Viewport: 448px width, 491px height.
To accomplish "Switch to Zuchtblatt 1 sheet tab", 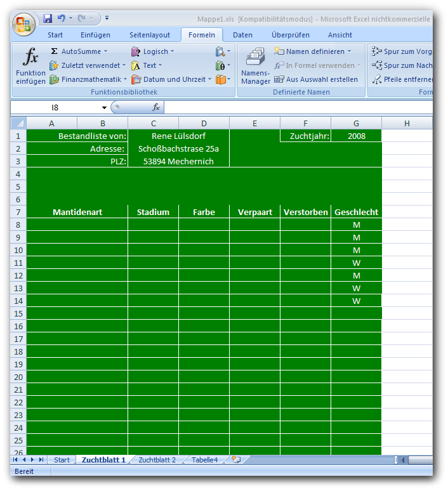I will (x=103, y=460).
